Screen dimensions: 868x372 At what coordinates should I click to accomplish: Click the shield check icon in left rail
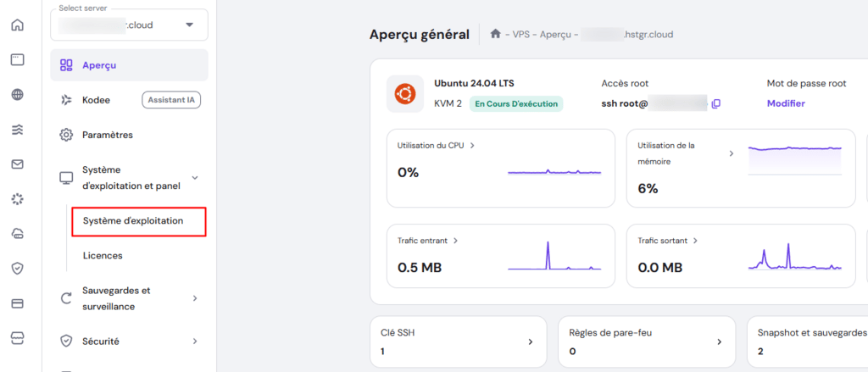coord(18,269)
